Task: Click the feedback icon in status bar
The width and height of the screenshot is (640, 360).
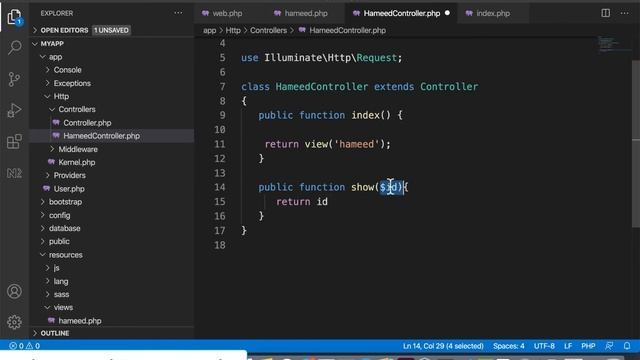Action: [609, 346]
